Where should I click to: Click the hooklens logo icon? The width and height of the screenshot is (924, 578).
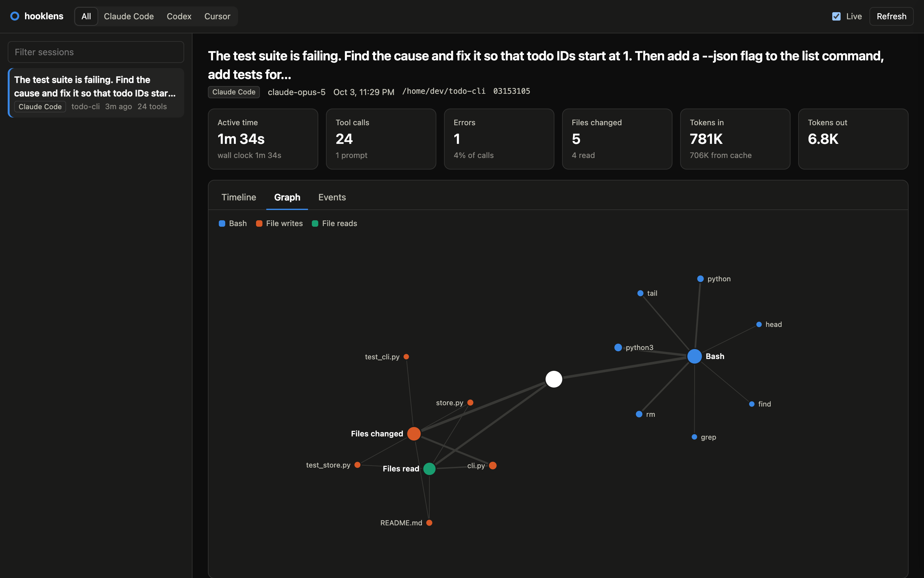(x=15, y=16)
